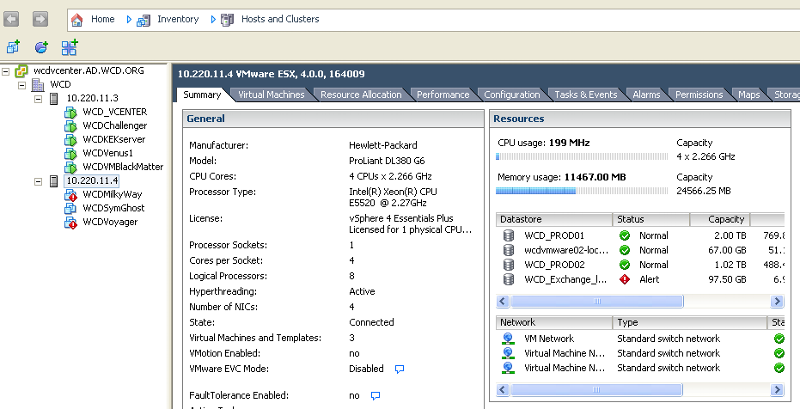Open the Inventory breadcrumb dropdown arrow
The image size is (800, 409).
(x=213, y=20)
